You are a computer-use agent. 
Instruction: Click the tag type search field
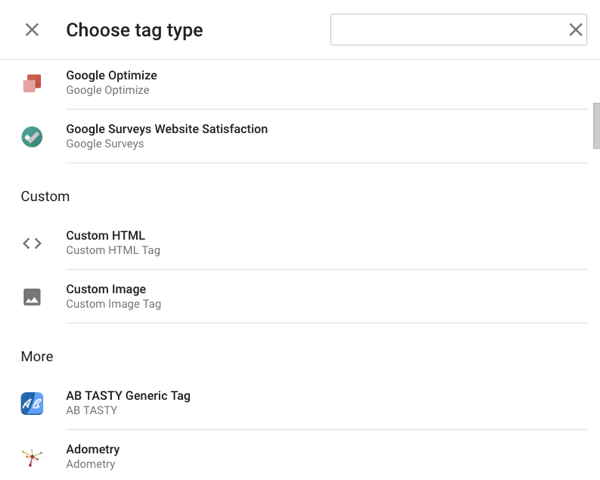(458, 30)
